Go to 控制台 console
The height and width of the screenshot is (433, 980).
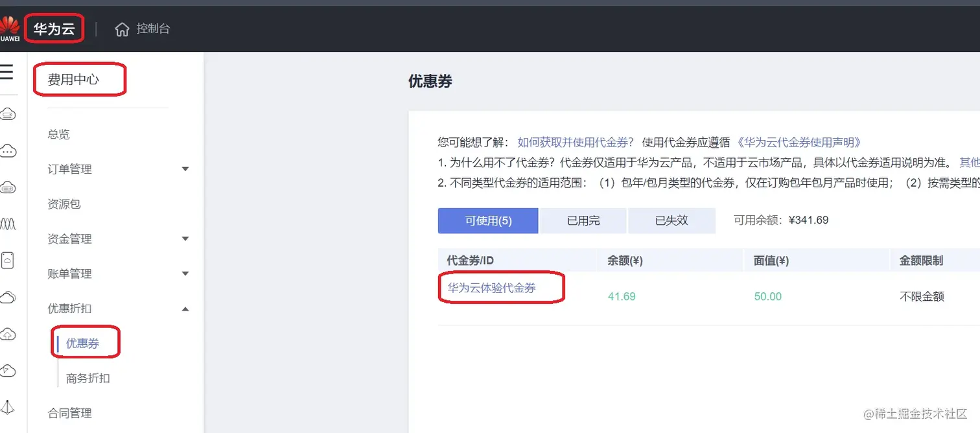coord(153,29)
